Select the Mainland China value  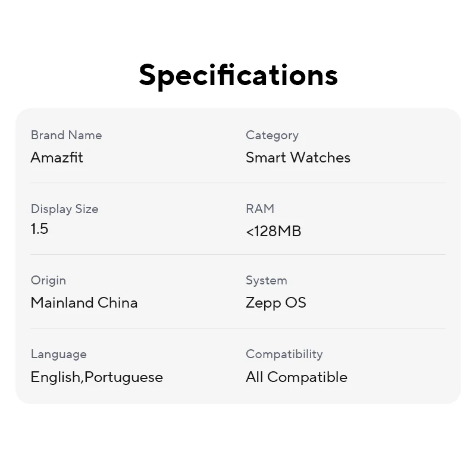[x=84, y=303]
